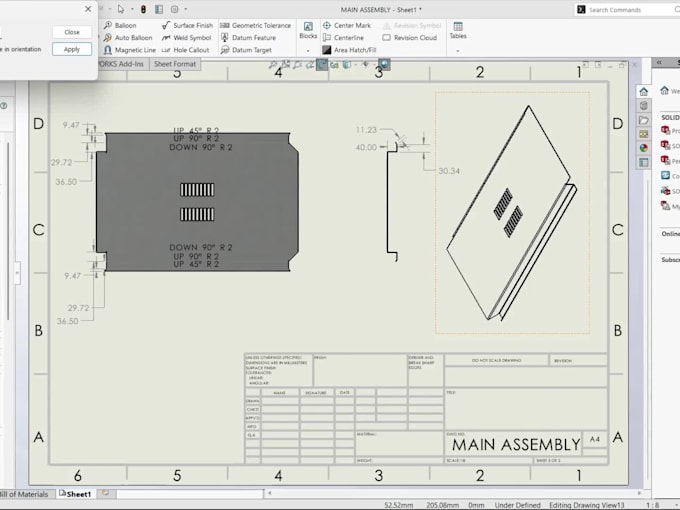Select the shaded flat pattern view
This screenshot has height=510, width=680.
pyautogui.click(x=197, y=202)
